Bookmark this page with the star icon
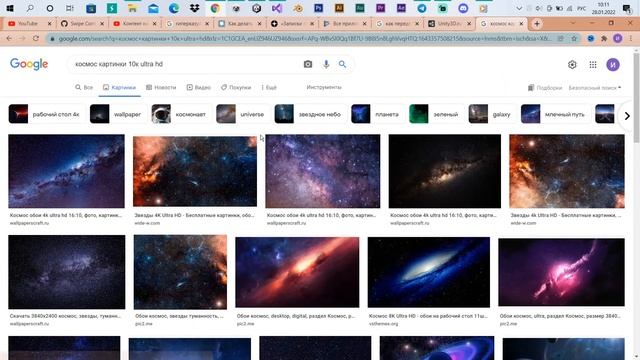 click(574, 38)
